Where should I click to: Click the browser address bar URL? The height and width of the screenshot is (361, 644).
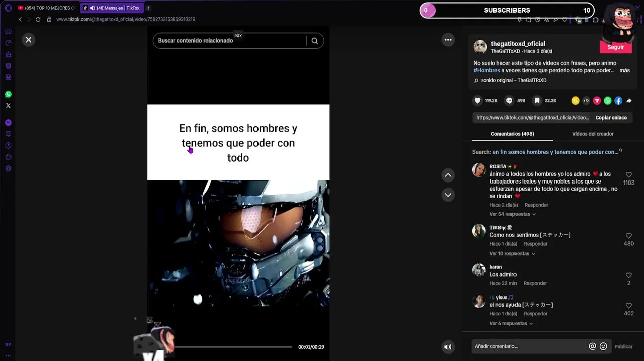[125, 19]
